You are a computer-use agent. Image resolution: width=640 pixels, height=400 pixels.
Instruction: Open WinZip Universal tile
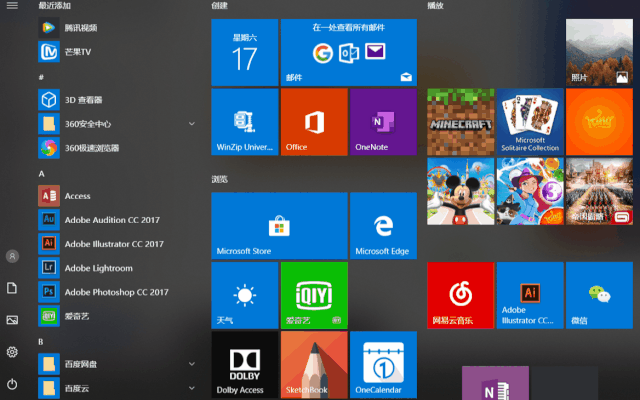pos(244,122)
